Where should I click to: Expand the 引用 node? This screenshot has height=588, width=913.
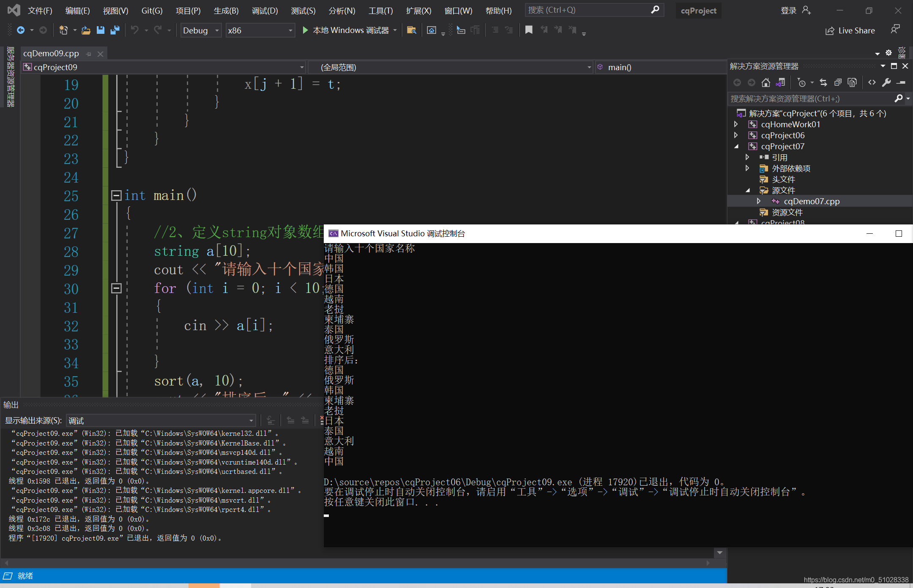click(747, 157)
